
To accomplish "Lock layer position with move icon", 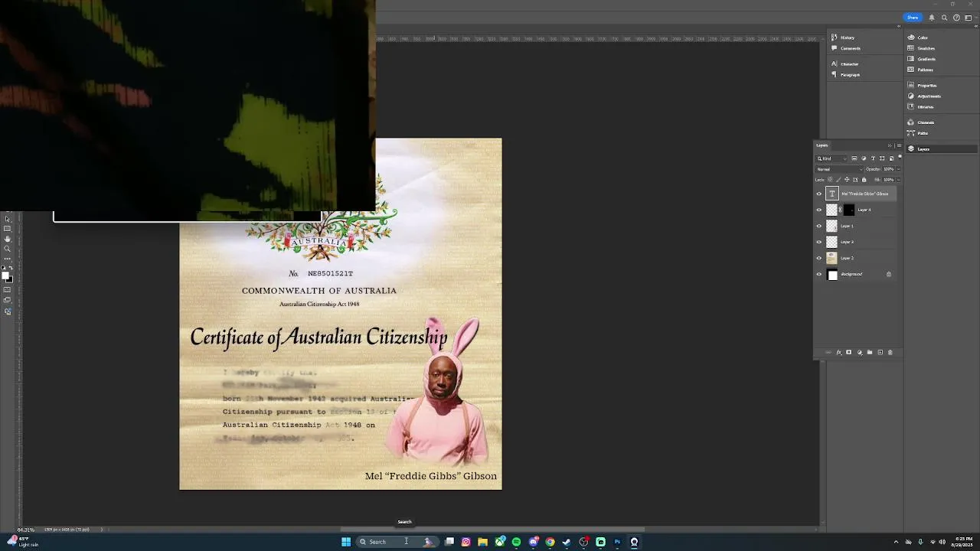I will [x=847, y=180].
